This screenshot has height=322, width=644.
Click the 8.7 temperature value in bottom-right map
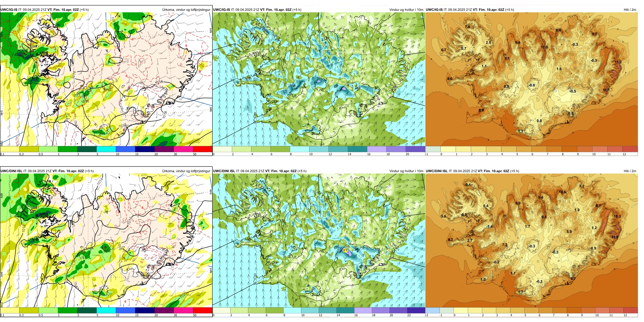coord(450,240)
